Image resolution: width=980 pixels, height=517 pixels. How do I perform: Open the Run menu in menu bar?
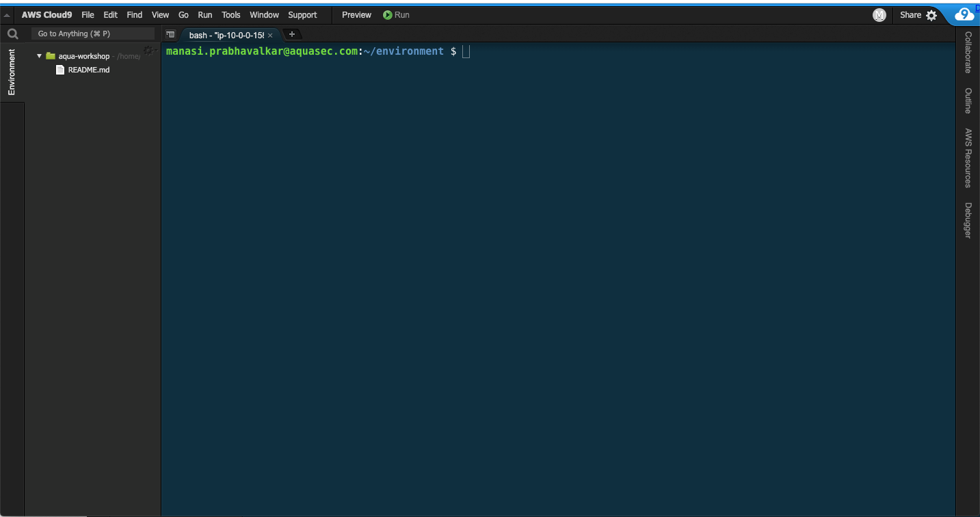tap(205, 15)
